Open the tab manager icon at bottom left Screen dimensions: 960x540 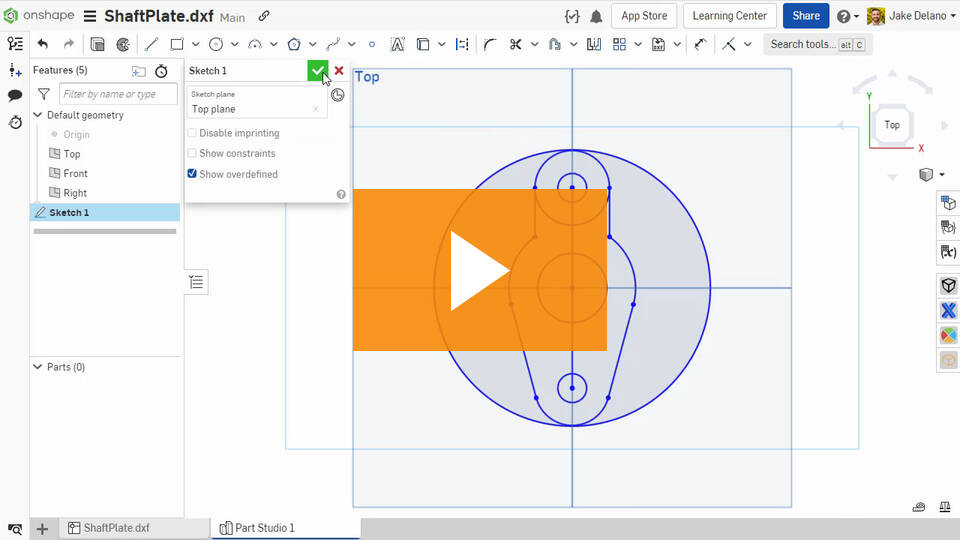click(15, 528)
